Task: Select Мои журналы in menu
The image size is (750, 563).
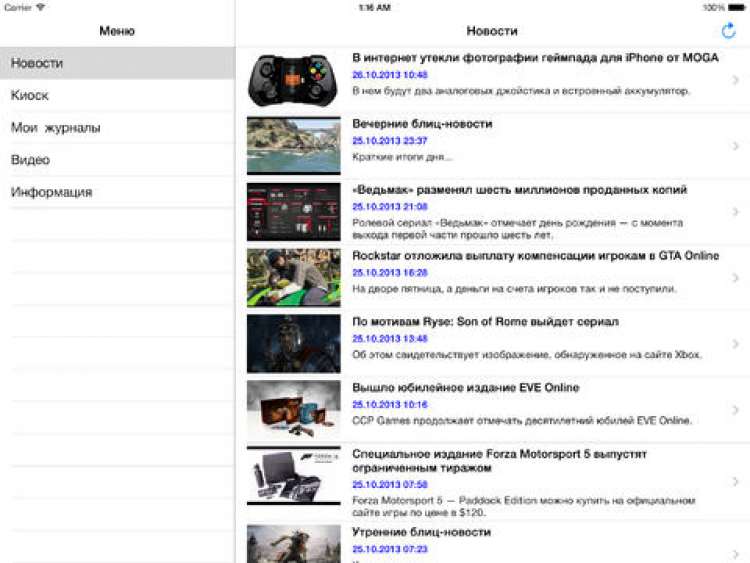Action: tap(117, 128)
